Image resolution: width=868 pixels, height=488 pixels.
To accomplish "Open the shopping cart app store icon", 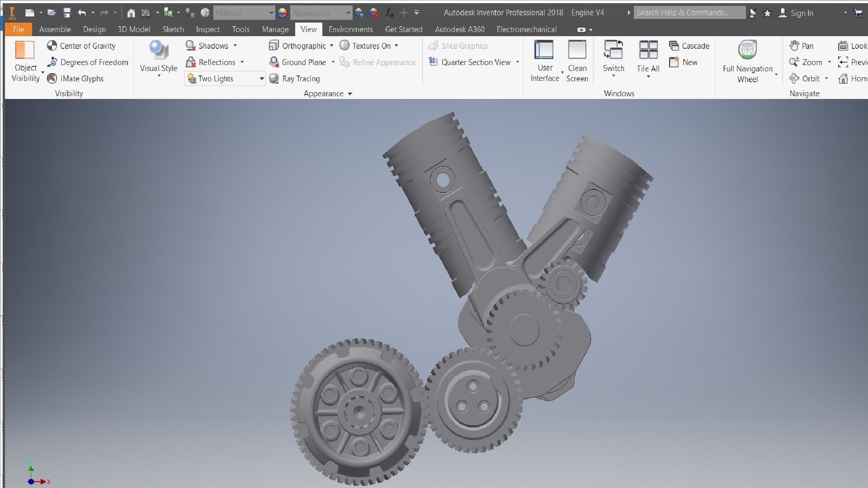I will point(858,13).
